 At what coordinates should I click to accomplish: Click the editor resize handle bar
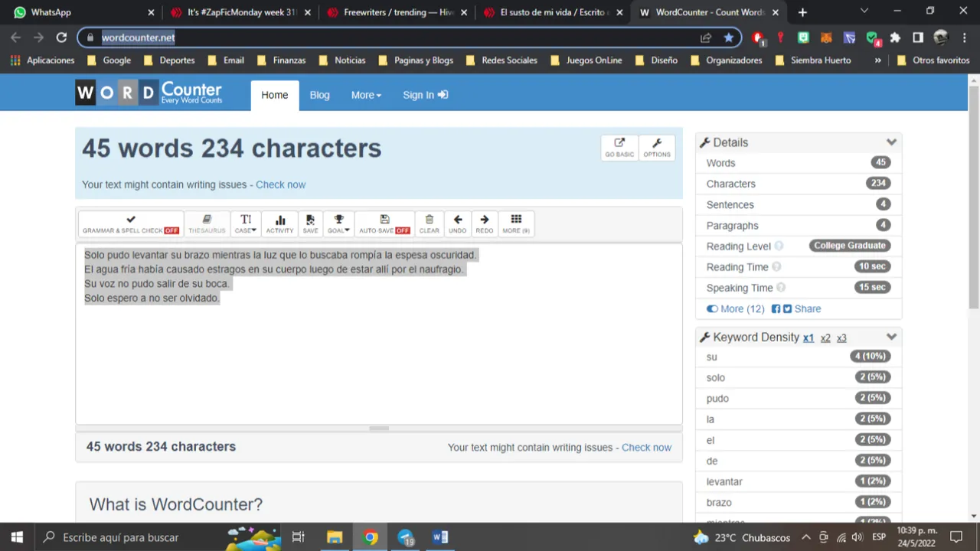(379, 429)
